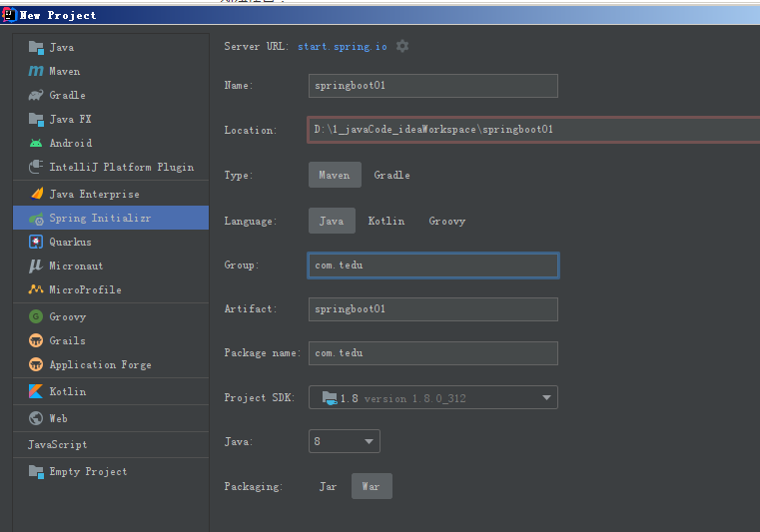Click the Package name input field
Screen dimensions: 760x532
click(x=433, y=353)
